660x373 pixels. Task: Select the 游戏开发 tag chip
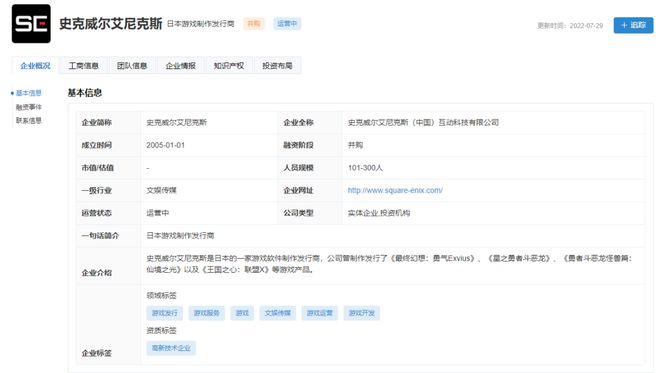click(x=362, y=313)
